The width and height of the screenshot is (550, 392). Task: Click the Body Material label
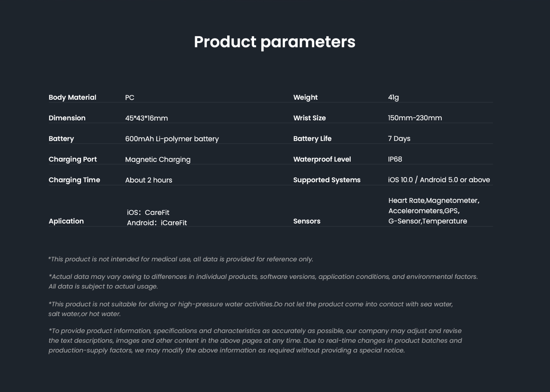tap(72, 97)
